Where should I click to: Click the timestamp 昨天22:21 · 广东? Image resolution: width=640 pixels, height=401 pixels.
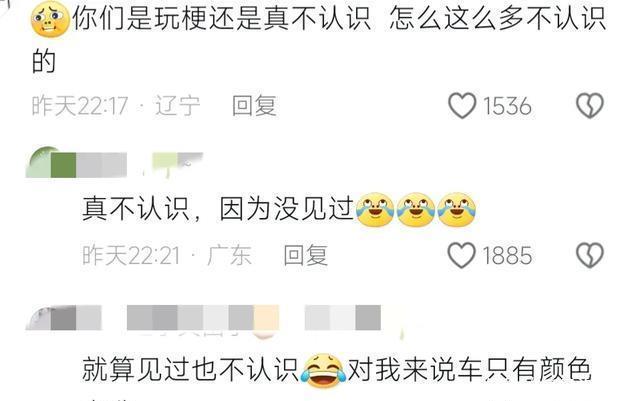[167, 255]
